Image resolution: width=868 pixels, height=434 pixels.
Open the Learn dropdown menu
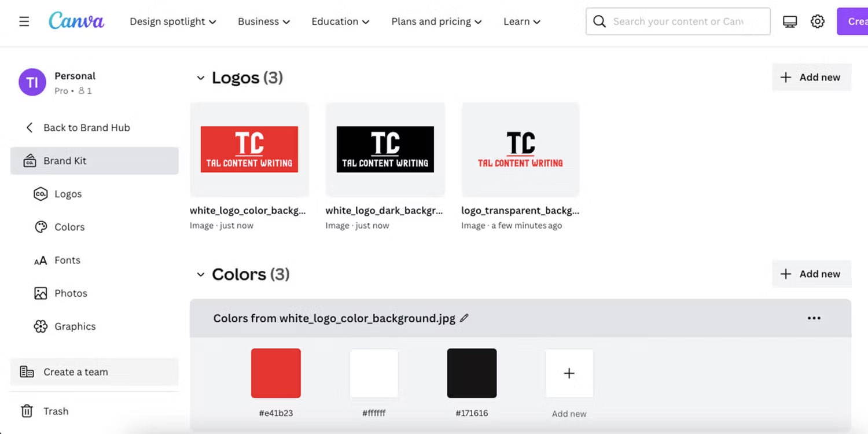(x=522, y=21)
